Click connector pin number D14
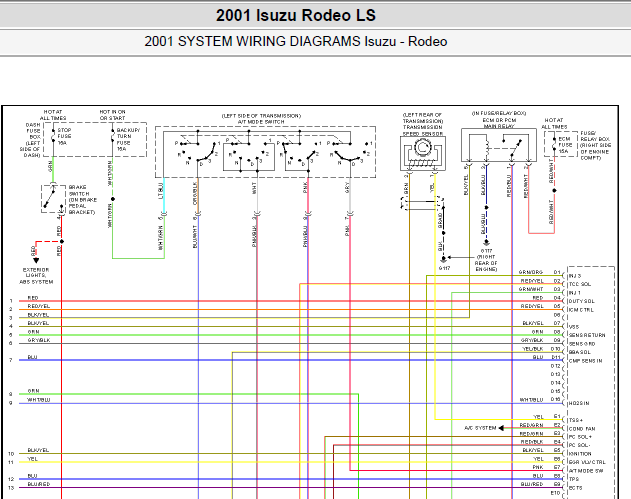631x499 pixels. (x=555, y=383)
